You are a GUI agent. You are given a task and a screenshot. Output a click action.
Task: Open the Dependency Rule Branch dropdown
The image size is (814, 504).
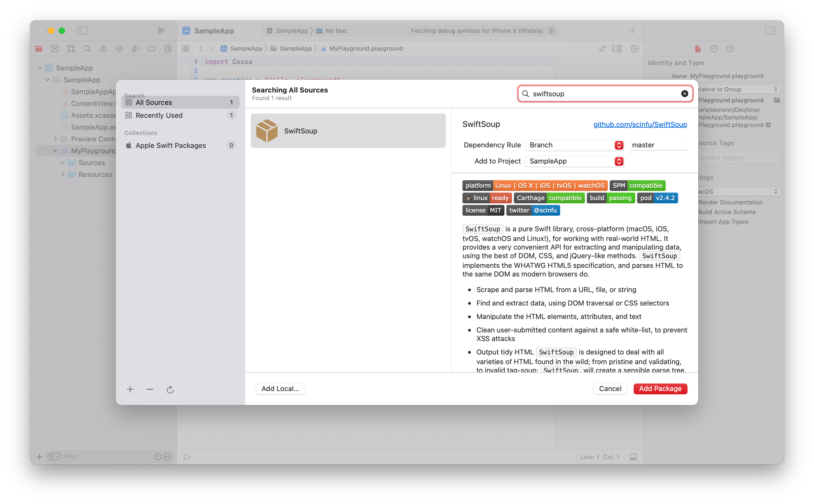pyautogui.click(x=574, y=145)
